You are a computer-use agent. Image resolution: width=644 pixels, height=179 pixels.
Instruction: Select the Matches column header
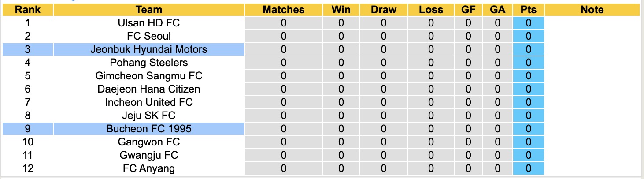[x=283, y=10]
